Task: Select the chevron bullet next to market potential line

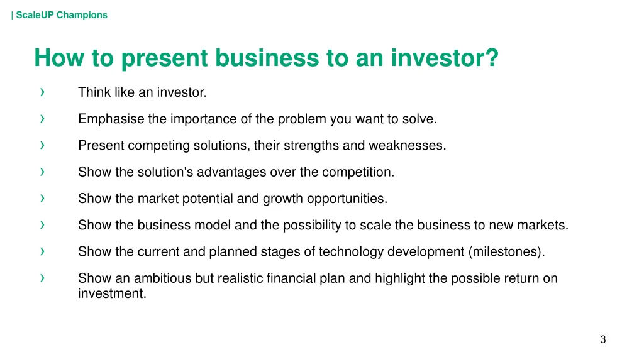Action: (x=42, y=198)
